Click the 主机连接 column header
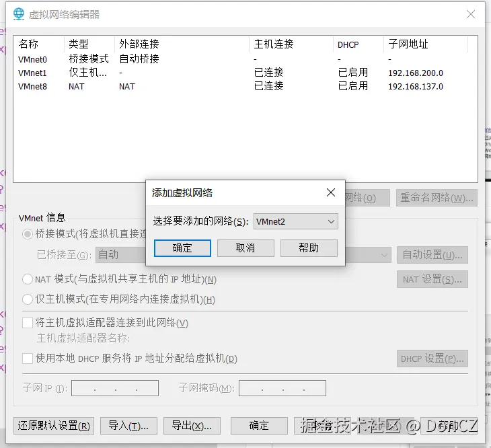The width and height of the screenshot is (491, 448). click(x=291, y=44)
